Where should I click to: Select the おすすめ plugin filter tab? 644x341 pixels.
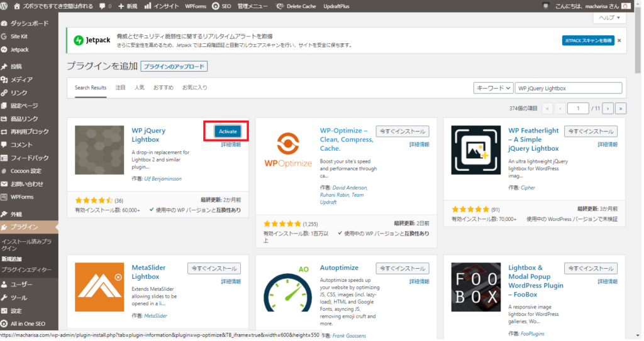[x=164, y=87]
